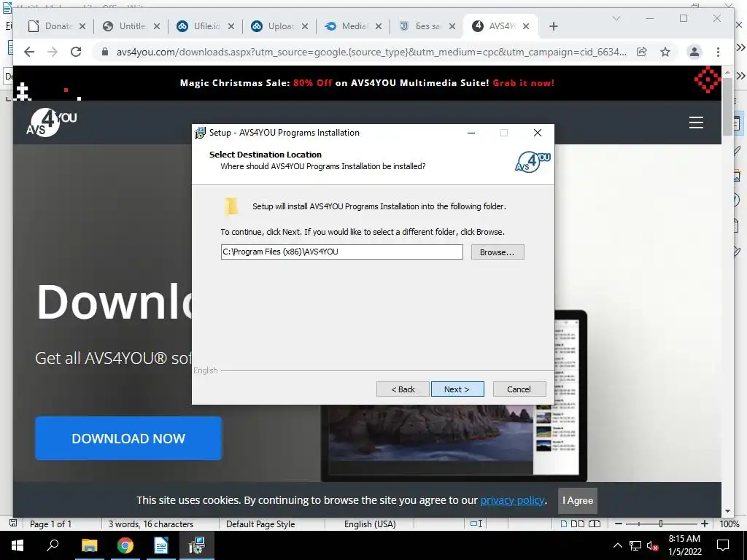The height and width of the screenshot is (560, 747).
Task: Click the Chrome address bar URL
Action: pyautogui.click(x=371, y=52)
